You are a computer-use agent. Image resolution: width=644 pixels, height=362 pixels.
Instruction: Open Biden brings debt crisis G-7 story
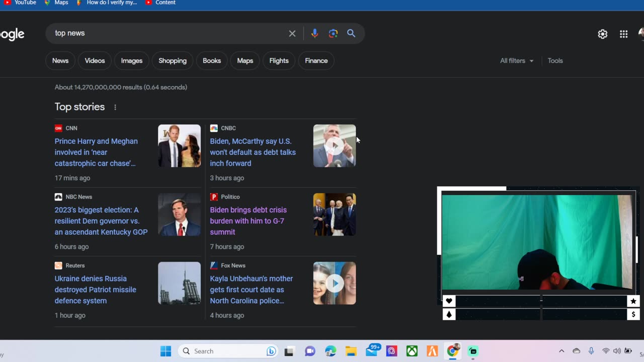pos(248,221)
